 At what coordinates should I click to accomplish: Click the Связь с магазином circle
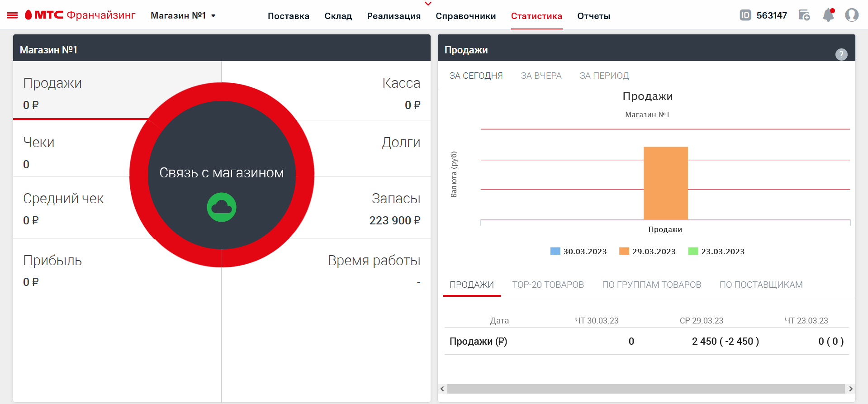pyautogui.click(x=222, y=175)
